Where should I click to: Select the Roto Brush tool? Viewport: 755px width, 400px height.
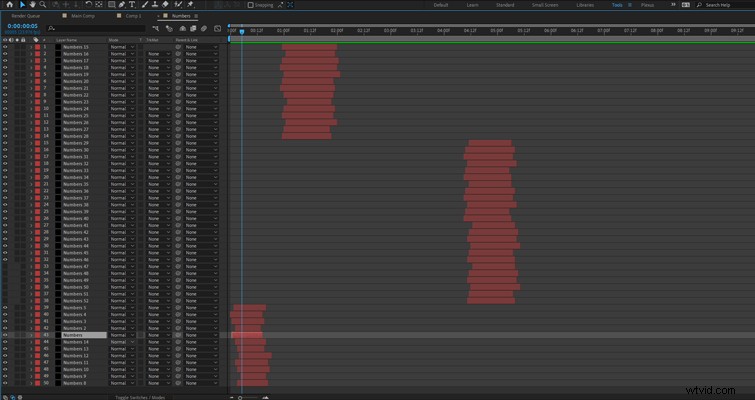[178, 4]
